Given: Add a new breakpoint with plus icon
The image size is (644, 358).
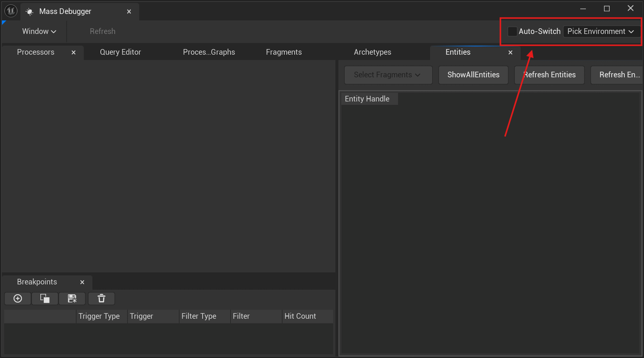Looking at the screenshot, I should tap(18, 299).
